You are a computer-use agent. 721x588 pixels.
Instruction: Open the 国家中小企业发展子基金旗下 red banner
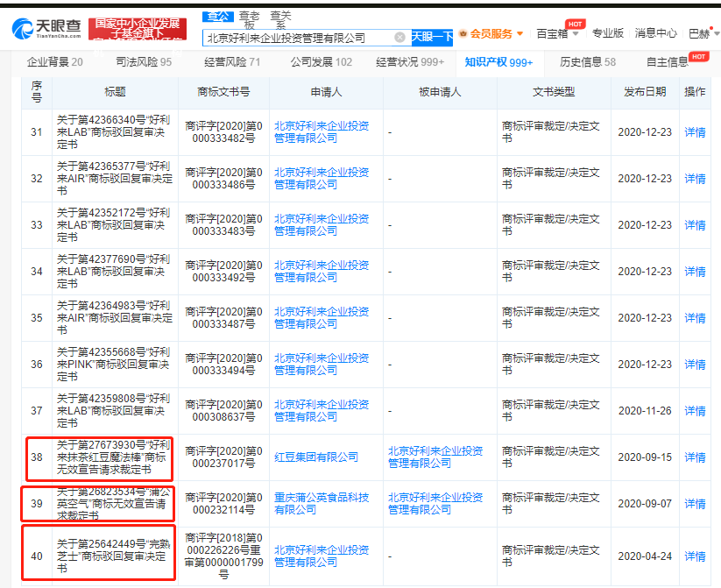pos(138,29)
